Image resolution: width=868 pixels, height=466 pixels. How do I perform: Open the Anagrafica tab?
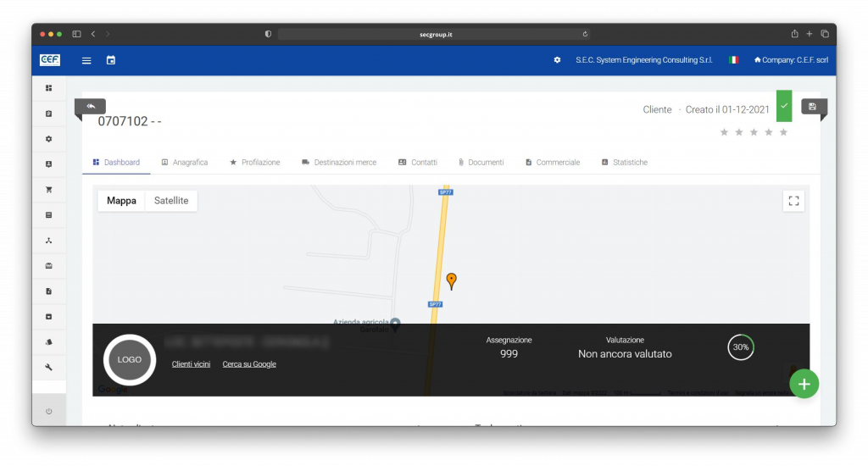tap(185, 162)
